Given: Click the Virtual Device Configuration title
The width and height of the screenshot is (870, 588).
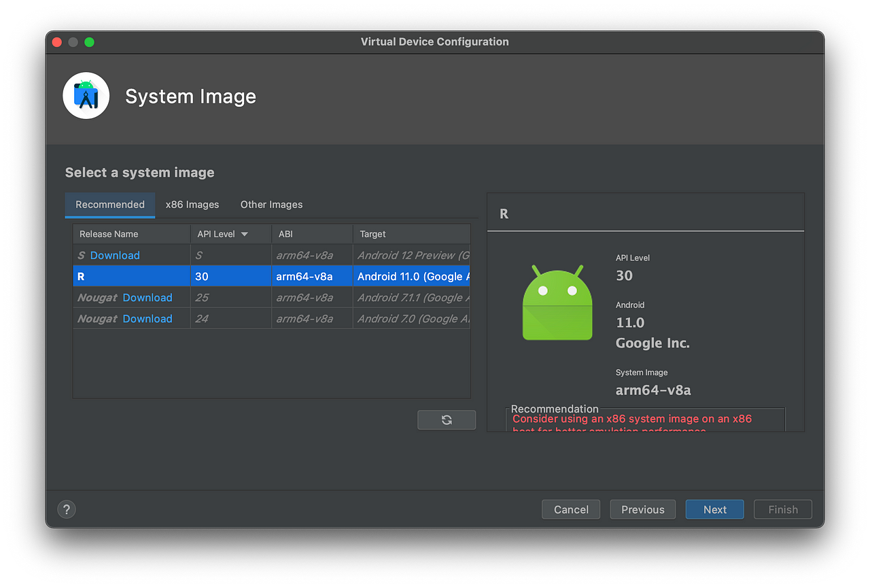Looking at the screenshot, I should (x=435, y=41).
